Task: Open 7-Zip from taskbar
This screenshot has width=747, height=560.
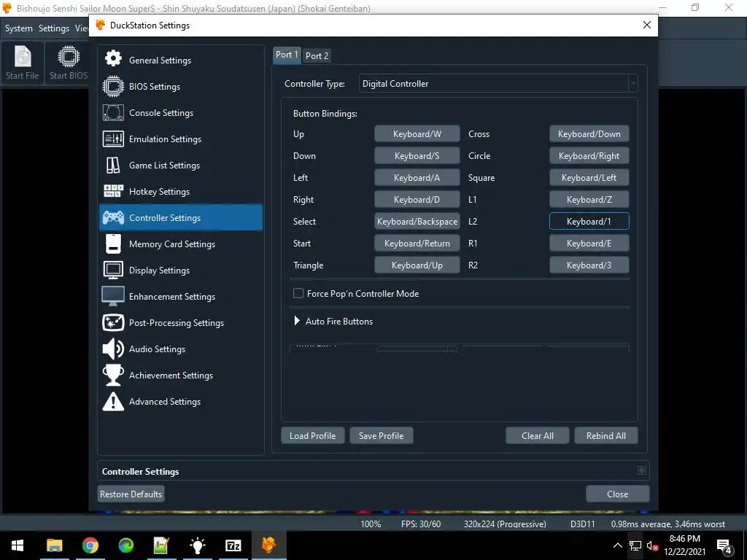Action: click(233, 545)
